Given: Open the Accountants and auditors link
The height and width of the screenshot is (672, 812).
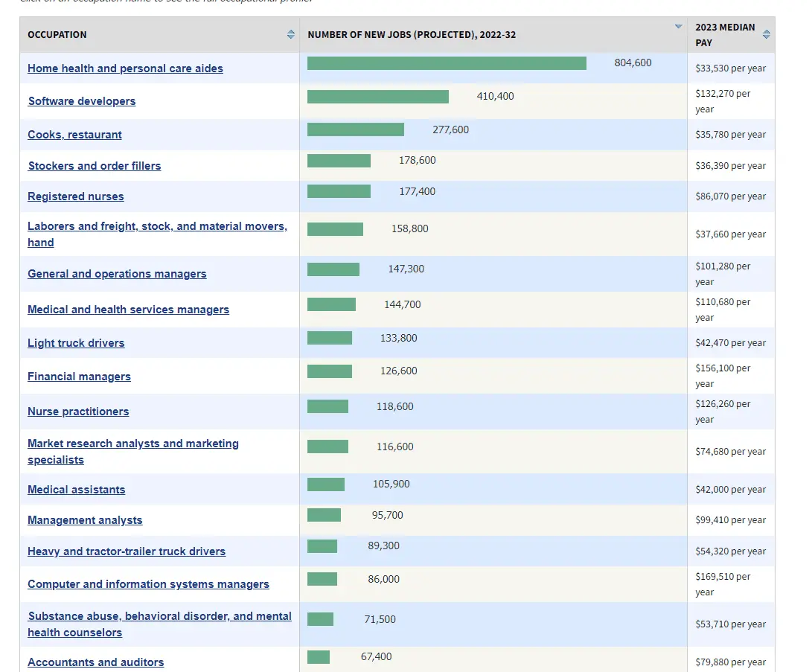Looking at the screenshot, I should (x=96, y=662).
